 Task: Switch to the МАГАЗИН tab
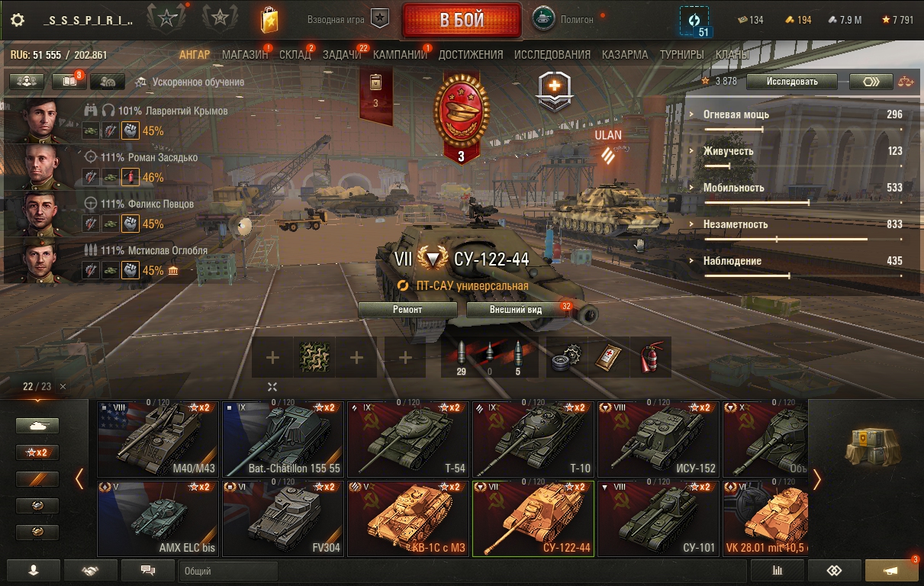coord(245,55)
